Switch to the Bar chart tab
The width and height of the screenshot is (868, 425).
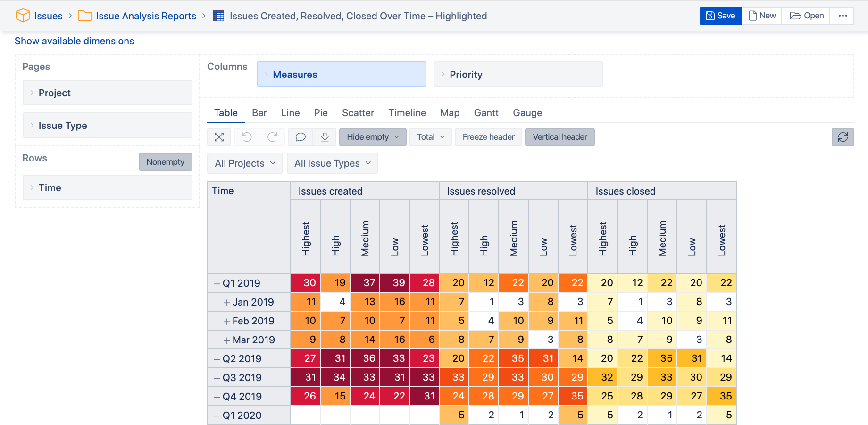[259, 113]
